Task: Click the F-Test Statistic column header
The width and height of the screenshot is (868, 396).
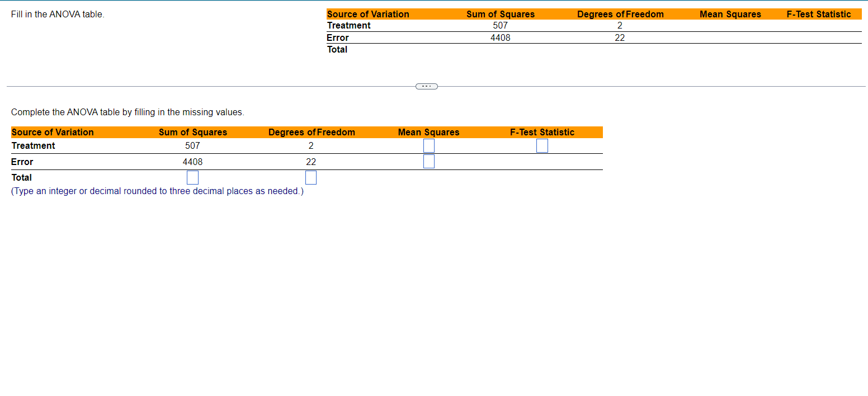Action: (542, 132)
